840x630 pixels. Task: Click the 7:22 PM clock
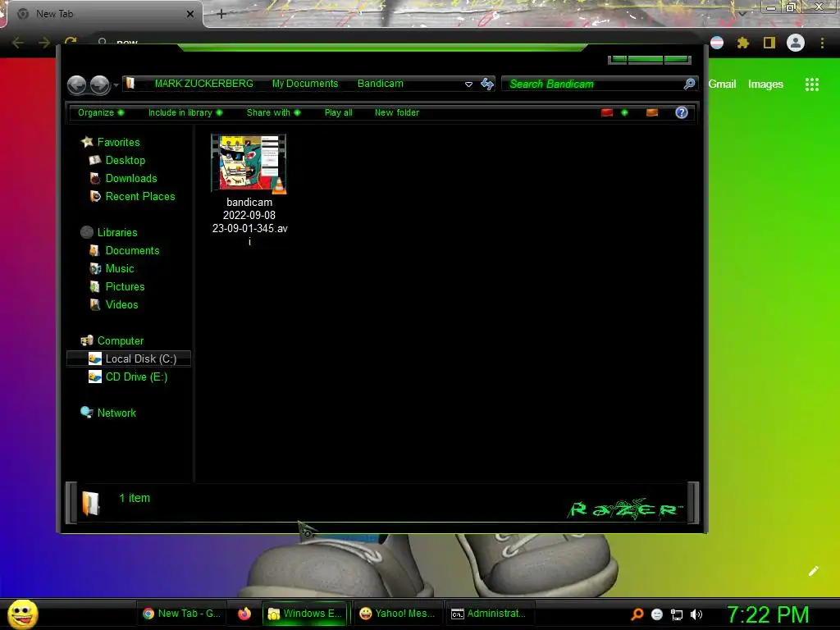pyautogui.click(x=768, y=614)
